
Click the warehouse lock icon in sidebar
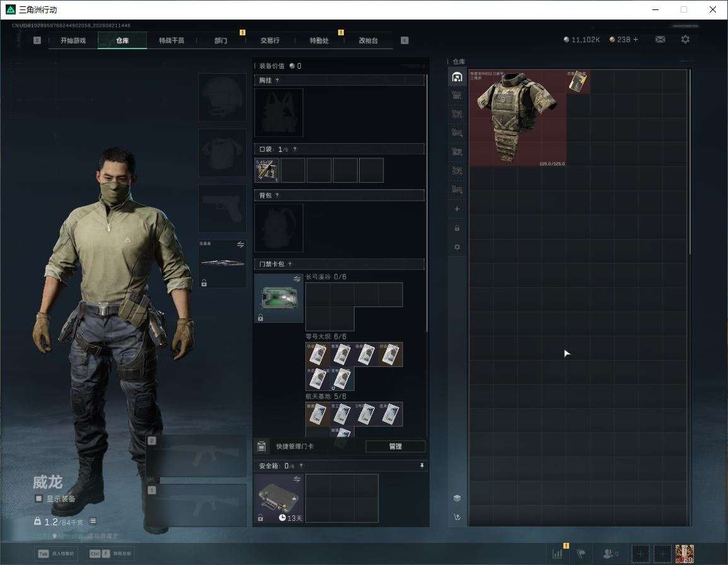(457, 228)
